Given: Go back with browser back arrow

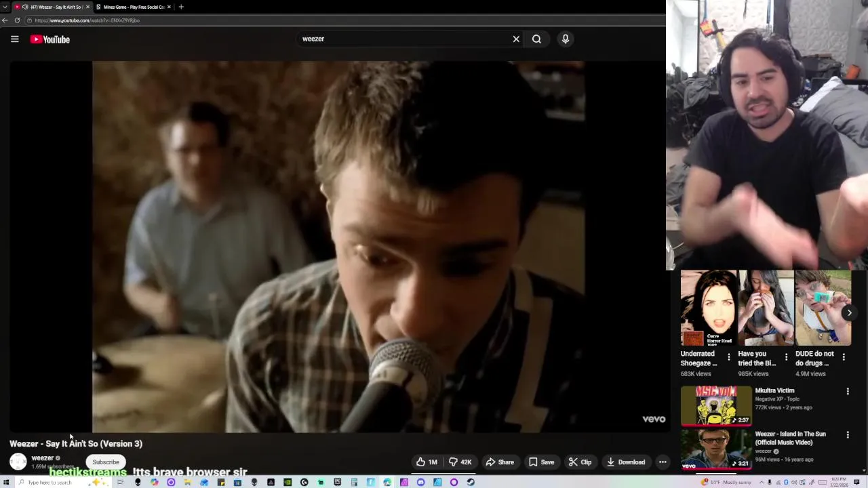Looking at the screenshot, I should 5,20.
